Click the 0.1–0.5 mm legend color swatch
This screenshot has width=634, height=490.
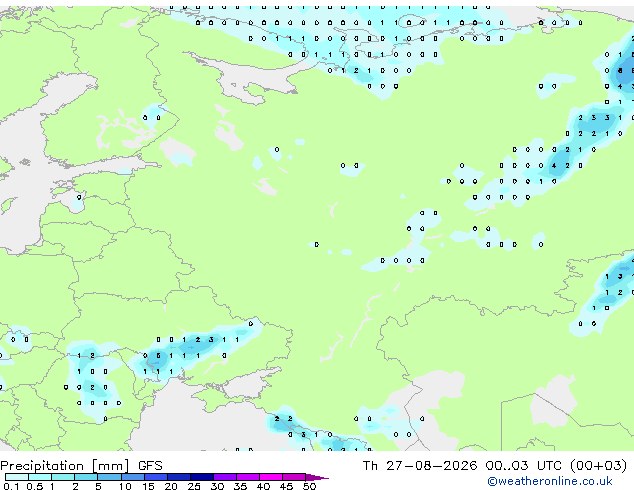17,477
